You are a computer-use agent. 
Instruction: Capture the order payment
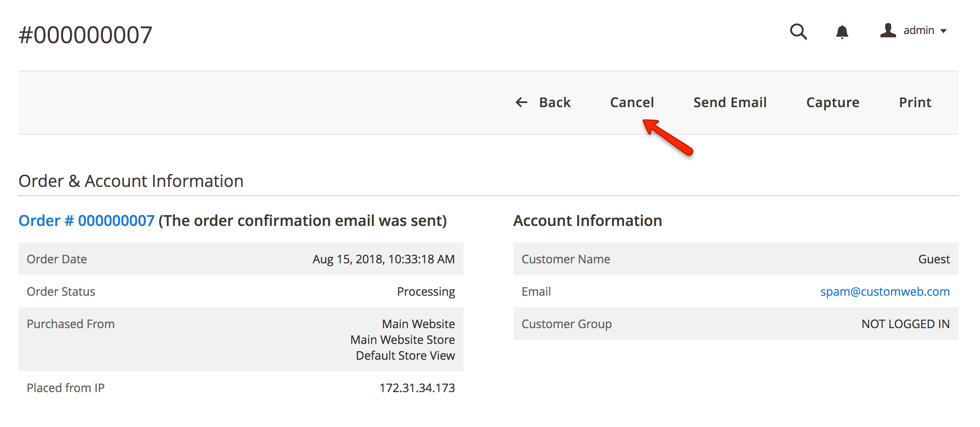point(833,102)
